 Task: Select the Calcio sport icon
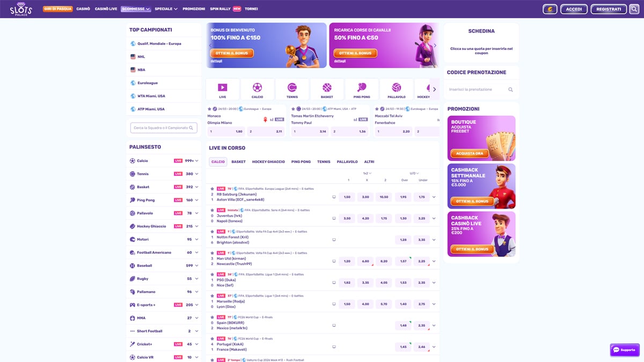(257, 88)
